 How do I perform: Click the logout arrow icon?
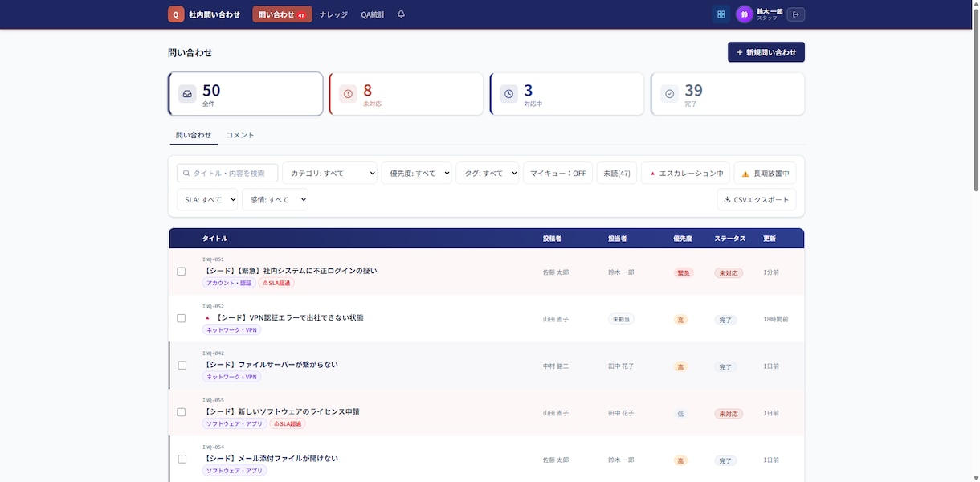(795, 14)
